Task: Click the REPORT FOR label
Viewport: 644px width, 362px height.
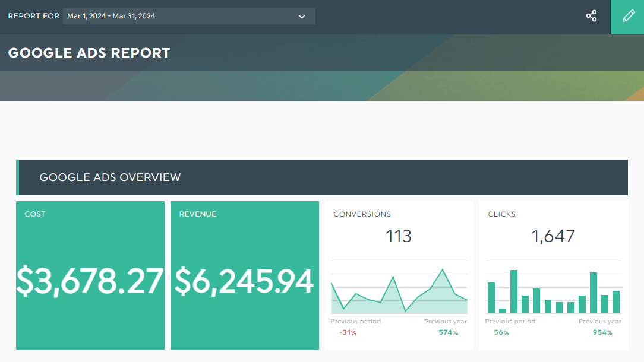Action: [x=34, y=16]
